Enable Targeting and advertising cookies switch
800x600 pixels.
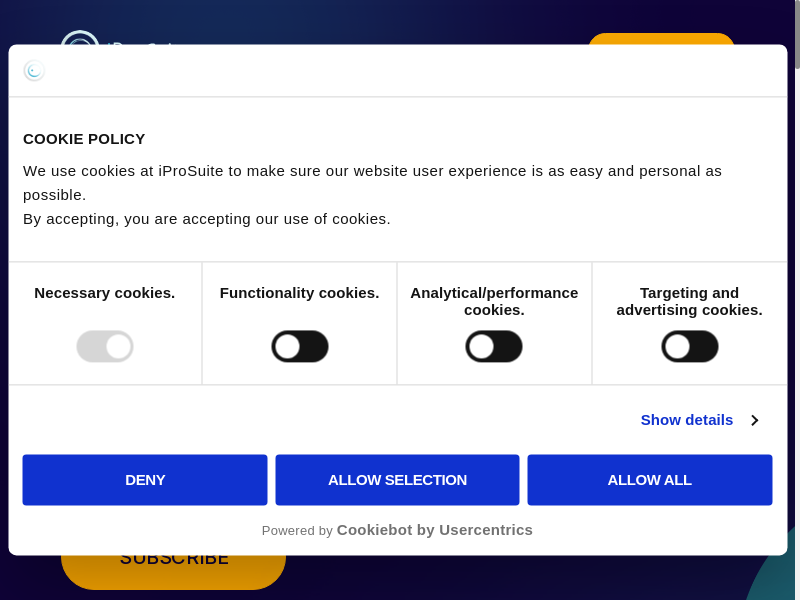[690, 347]
